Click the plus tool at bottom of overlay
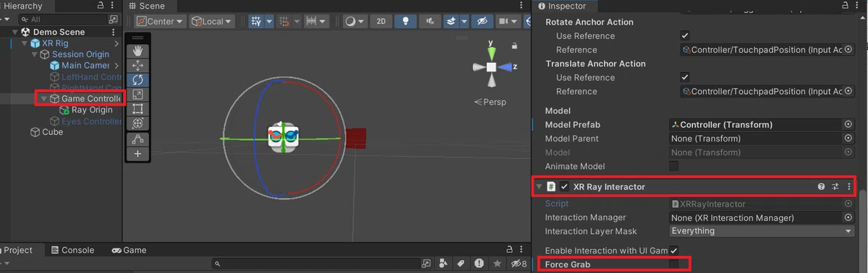868x273 pixels. coord(137,153)
